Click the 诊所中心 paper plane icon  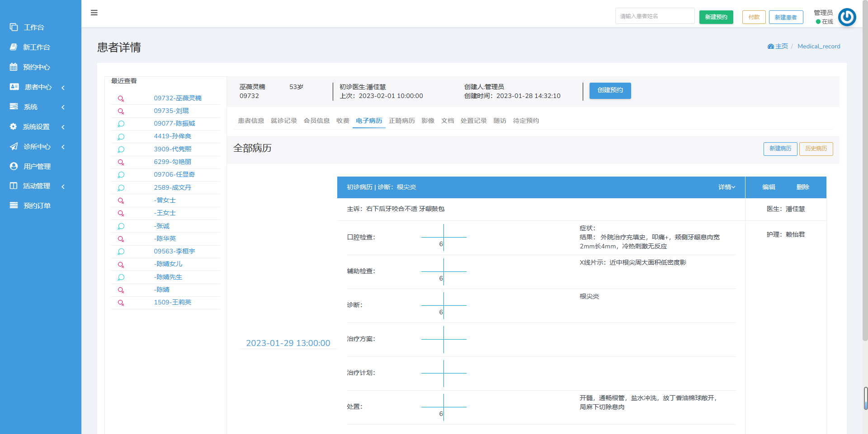click(x=14, y=146)
